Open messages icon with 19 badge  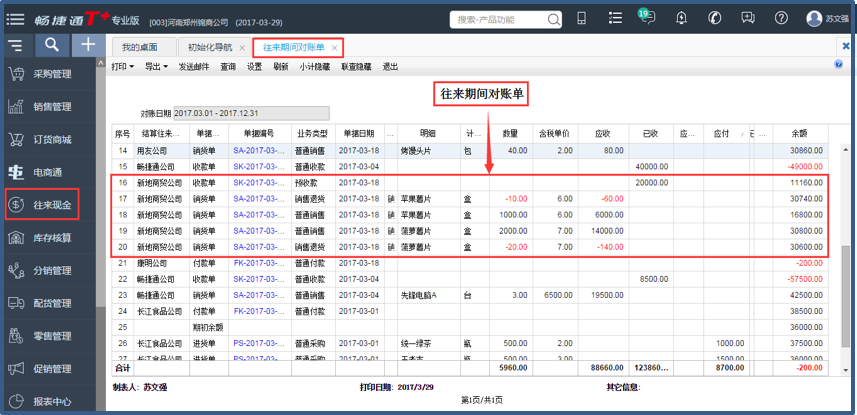tap(647, 16)
